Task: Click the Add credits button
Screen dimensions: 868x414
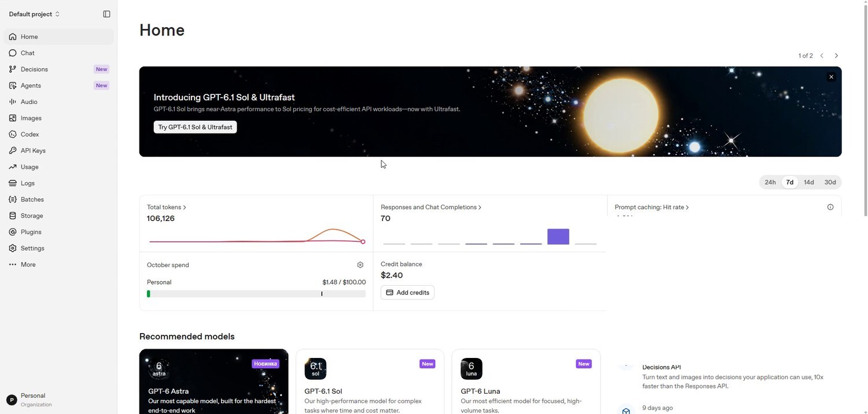Action: (407, 293)
